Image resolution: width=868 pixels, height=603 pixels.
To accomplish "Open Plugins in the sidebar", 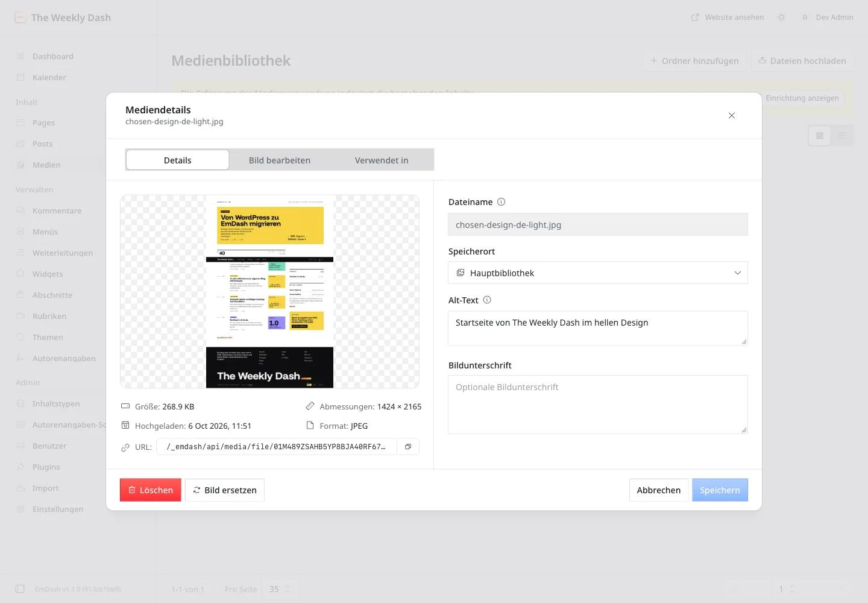I will [x=46, y=467].
